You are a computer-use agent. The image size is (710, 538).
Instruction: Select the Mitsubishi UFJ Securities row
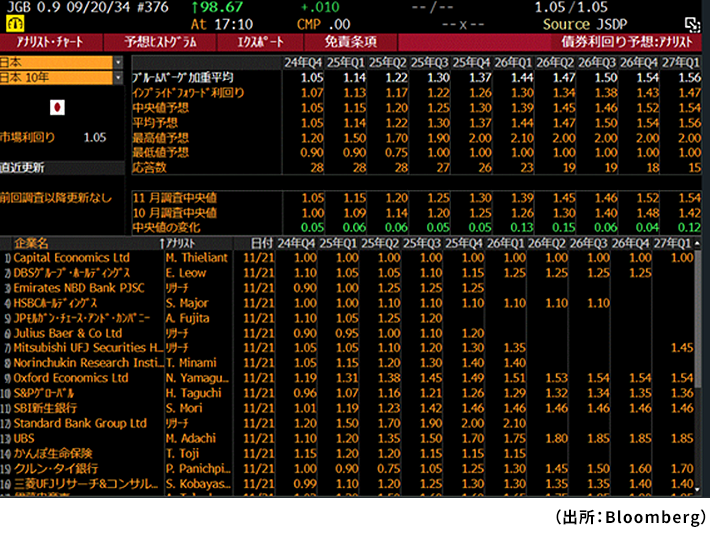[x=347, y=348]
